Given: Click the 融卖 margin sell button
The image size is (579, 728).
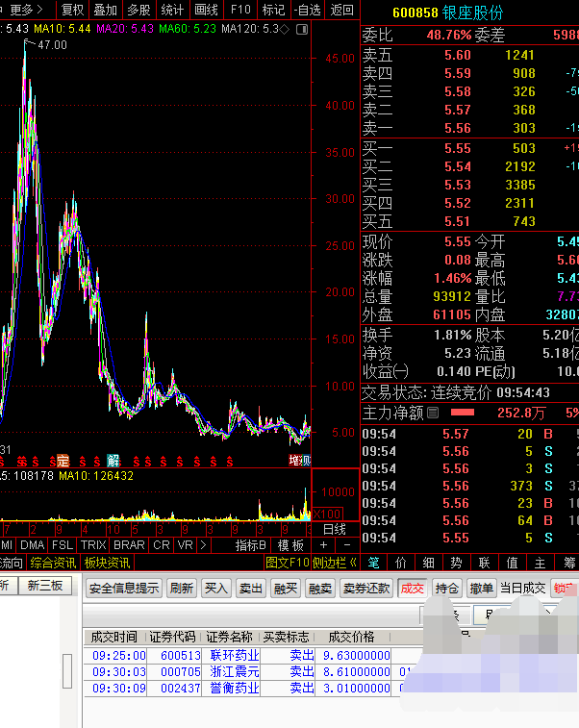Looking at the screenshot, I should (320, 589).
